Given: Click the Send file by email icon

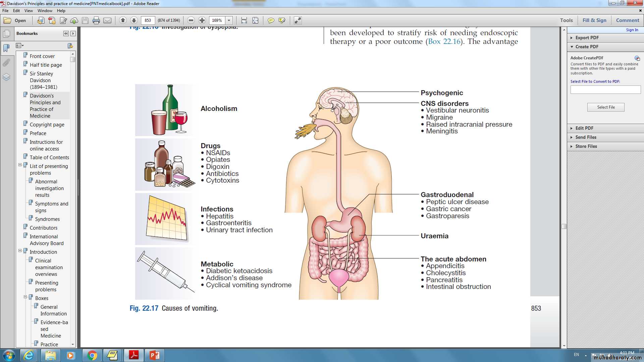Looking at the screenshot, I should 107,20.
